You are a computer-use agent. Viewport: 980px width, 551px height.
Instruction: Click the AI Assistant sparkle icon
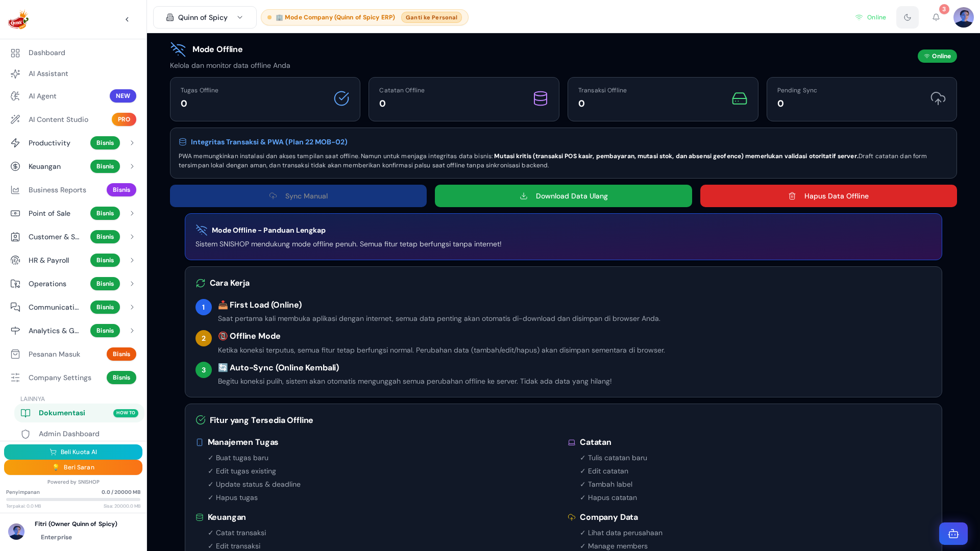15,74
